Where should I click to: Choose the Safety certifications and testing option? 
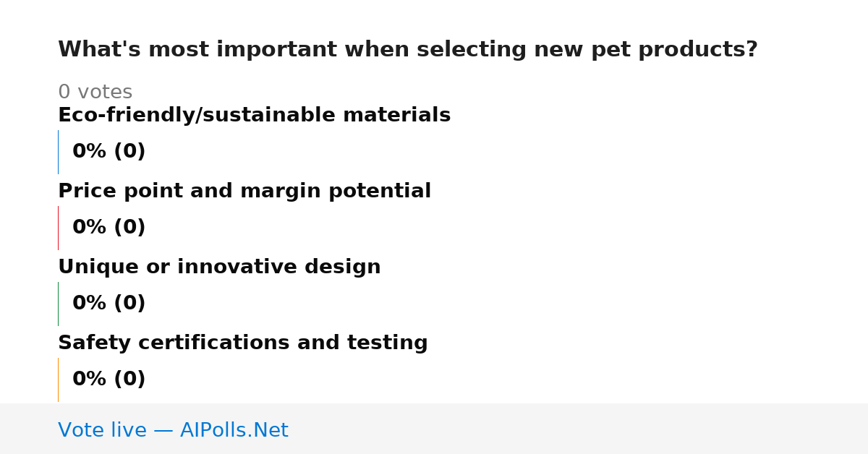[243, 343]
